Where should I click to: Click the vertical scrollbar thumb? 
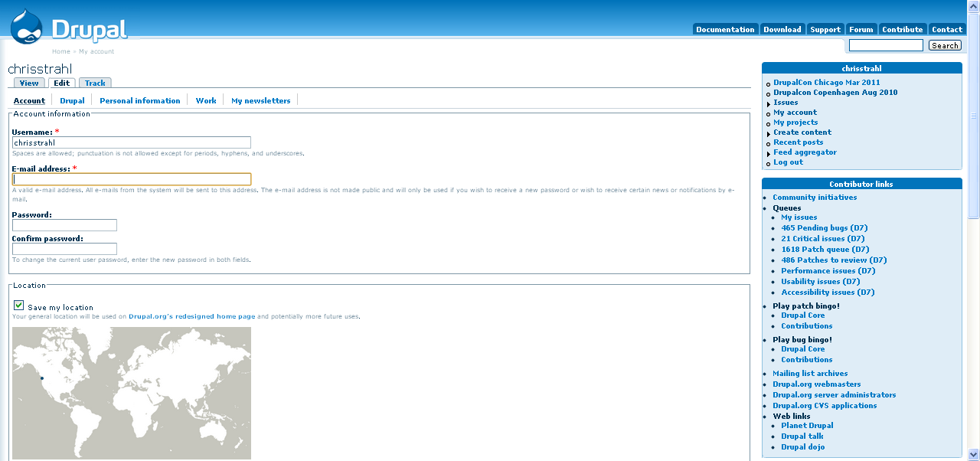click(974, 115)
